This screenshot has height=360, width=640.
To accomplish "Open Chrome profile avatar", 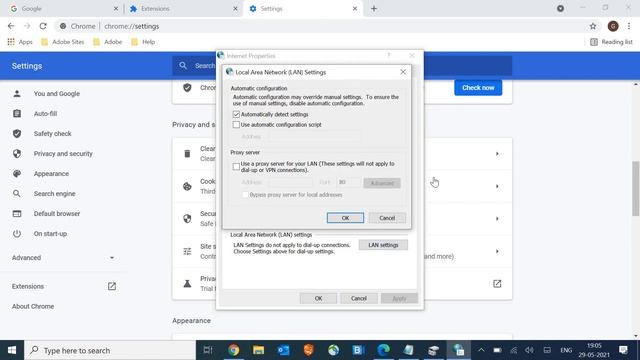I will [613, 26].
